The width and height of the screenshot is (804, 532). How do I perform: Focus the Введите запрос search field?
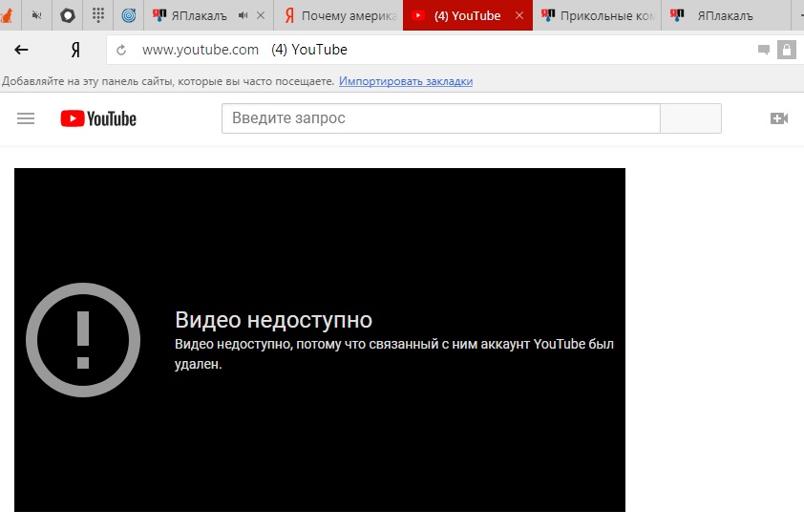[441, 118]
